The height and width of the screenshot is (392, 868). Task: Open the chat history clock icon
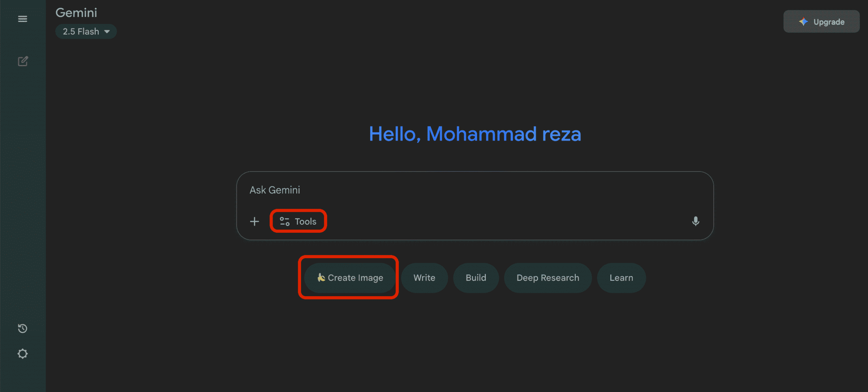[x=22, y=328]
